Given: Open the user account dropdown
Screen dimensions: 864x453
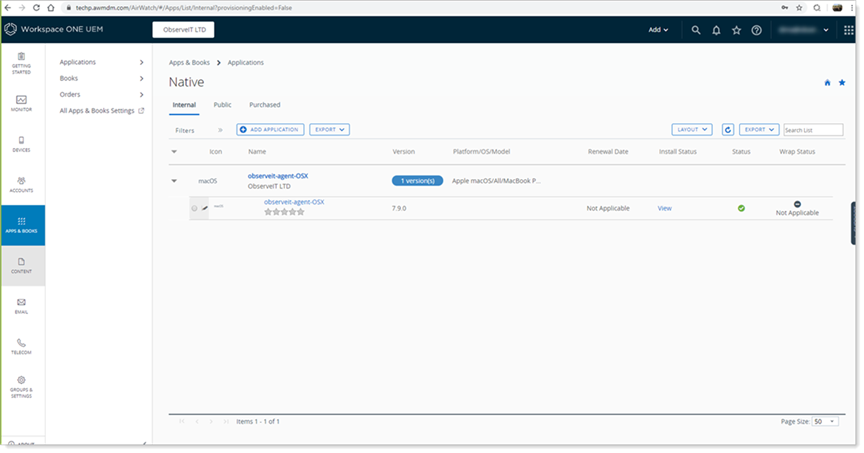Looking at the screenshot, I should tap(804, 30).
